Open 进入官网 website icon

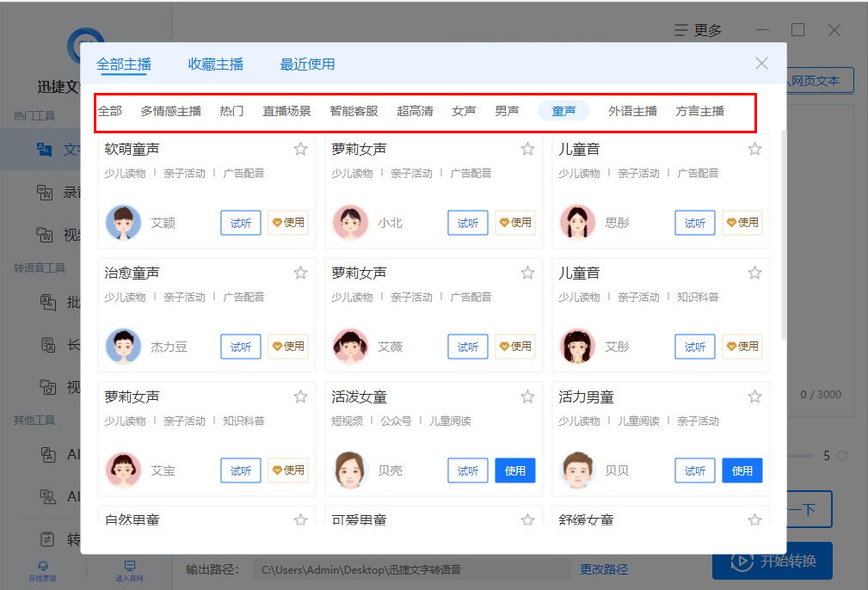[130, 566]
